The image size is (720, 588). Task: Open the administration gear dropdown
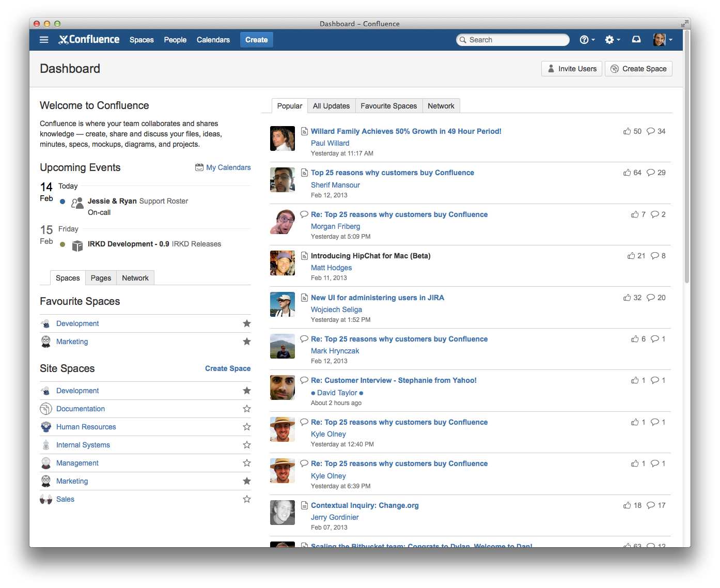point(613,40)
